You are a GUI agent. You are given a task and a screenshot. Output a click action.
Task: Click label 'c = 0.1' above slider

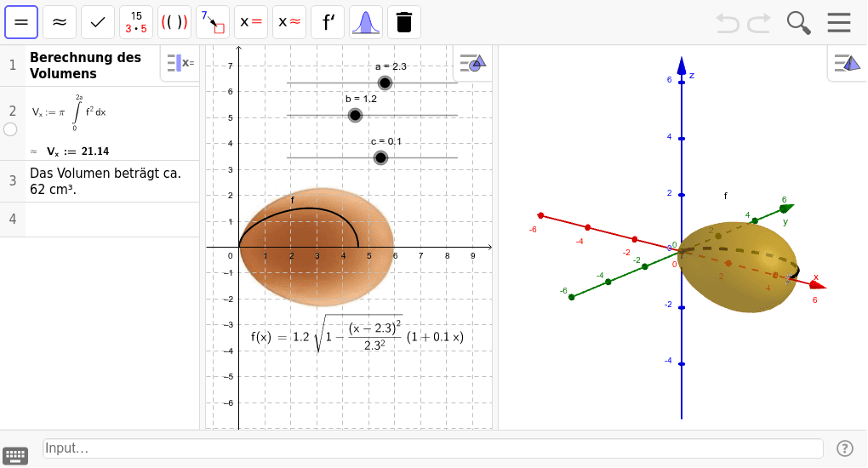[385, 142]
